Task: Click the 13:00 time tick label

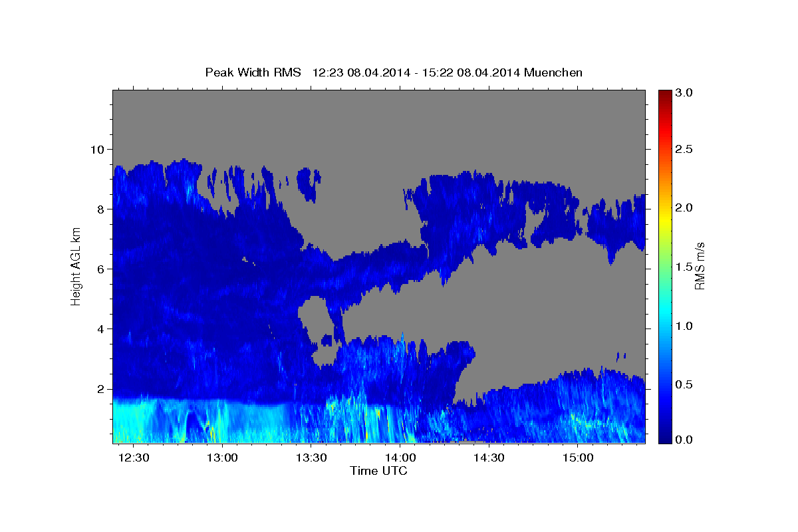Action: pos(222,458)
